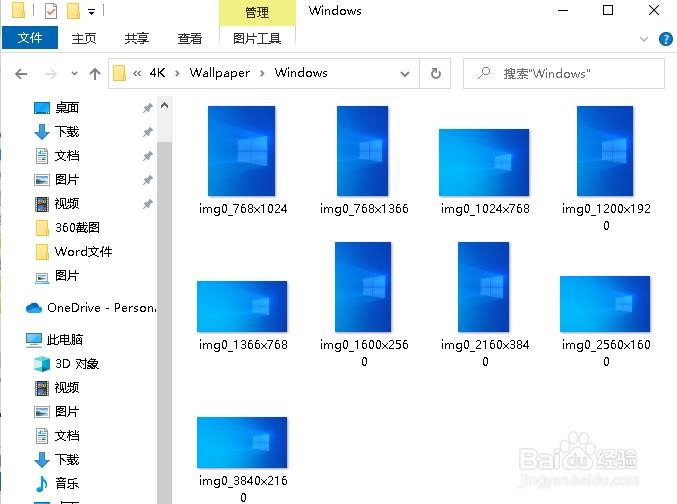Click the quick access properties icon
The width and height of the screenshot is (677, 504).
point(51,11)
